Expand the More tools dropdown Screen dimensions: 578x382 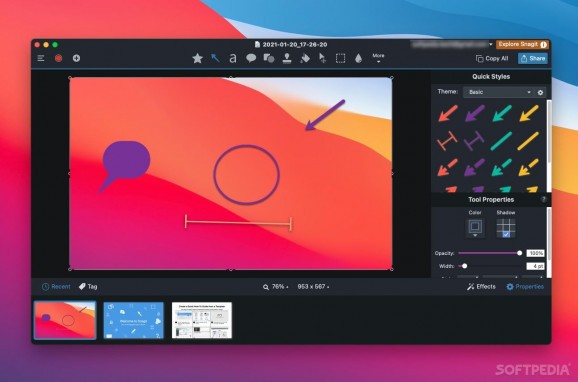pos(378,58)
